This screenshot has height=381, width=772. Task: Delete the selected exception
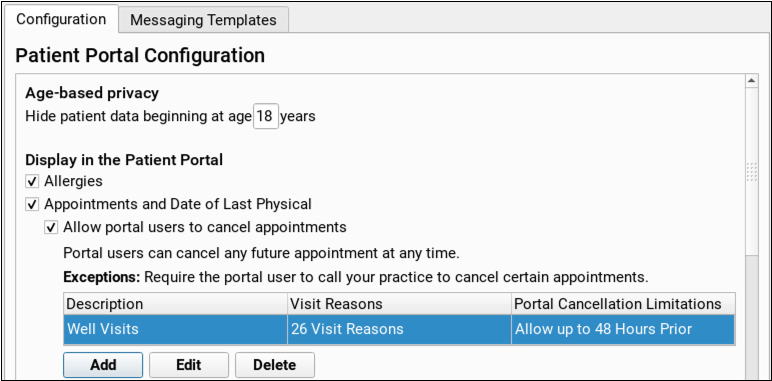275,365
